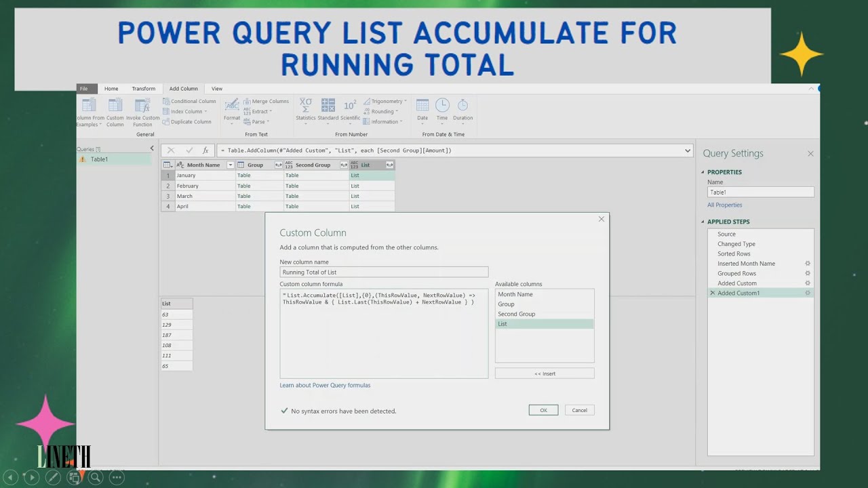Open more slideshow options (three dots)

(x=117, y=478)
